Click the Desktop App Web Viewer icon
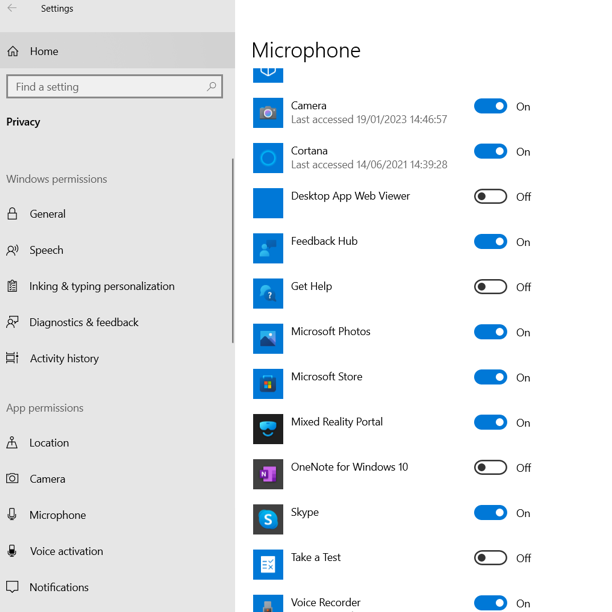This screenshot has height=612, width=612. click(268, 203)
